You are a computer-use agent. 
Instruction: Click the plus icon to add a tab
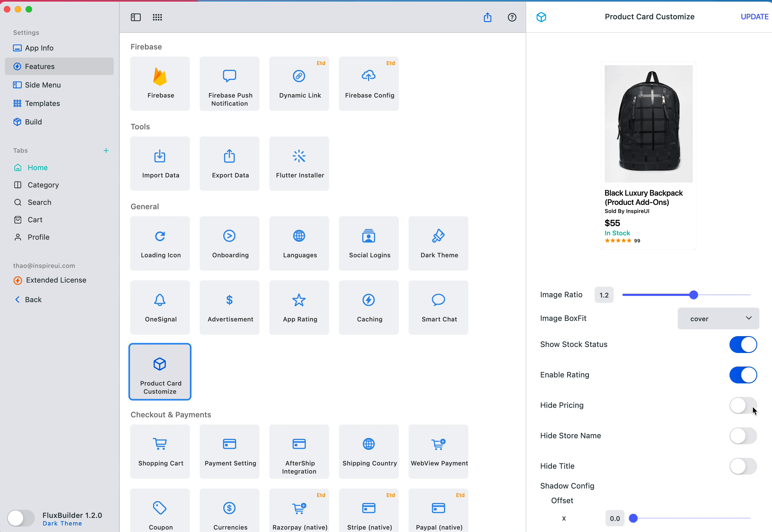[106, 151]
